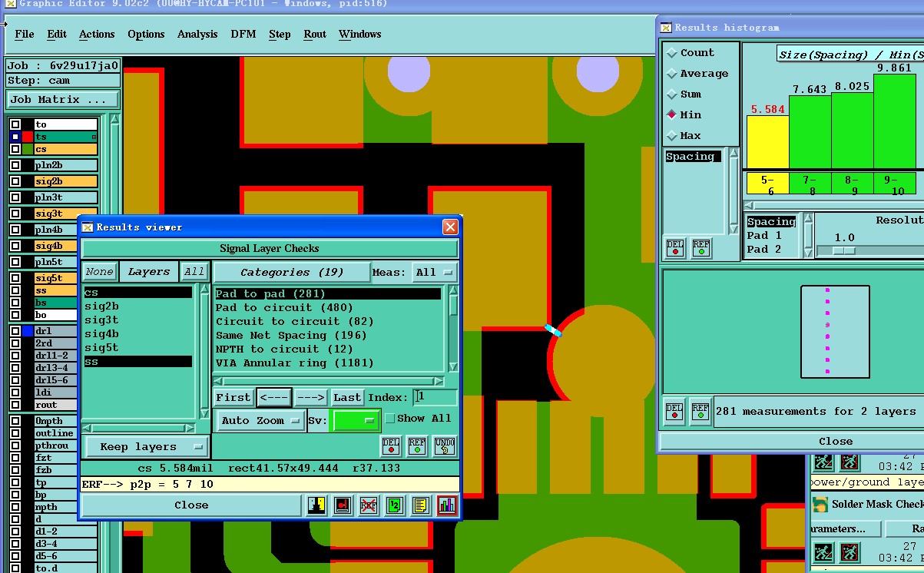The image size is (924, 573).
Task: Open the green Sv severity dropdown
Action: coord(355,420)
